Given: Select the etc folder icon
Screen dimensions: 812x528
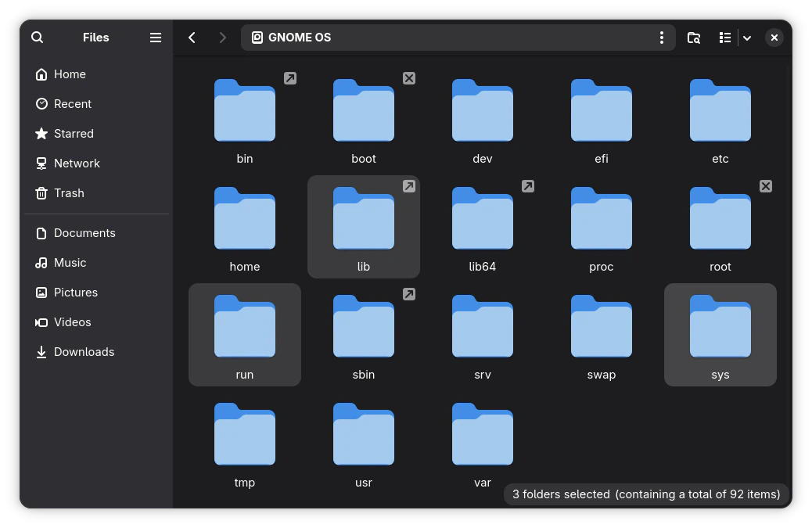Looking at the screenshot, I should point(720,110).
